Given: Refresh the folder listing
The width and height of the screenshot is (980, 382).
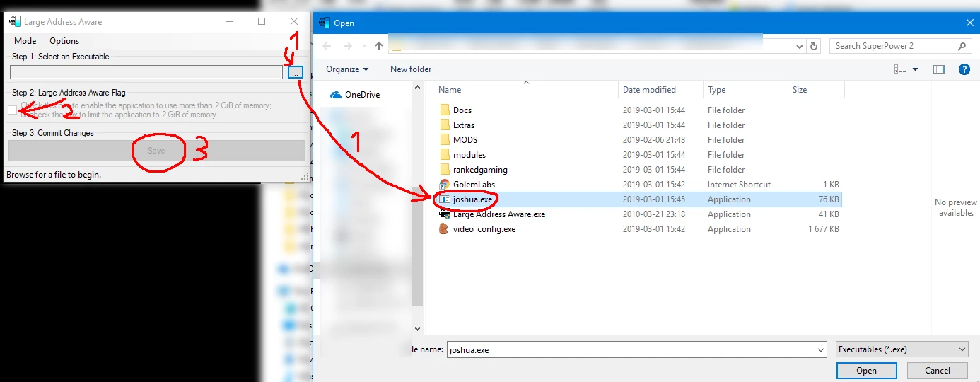Looking at the screenshot, I should click(x=814, y=46).
